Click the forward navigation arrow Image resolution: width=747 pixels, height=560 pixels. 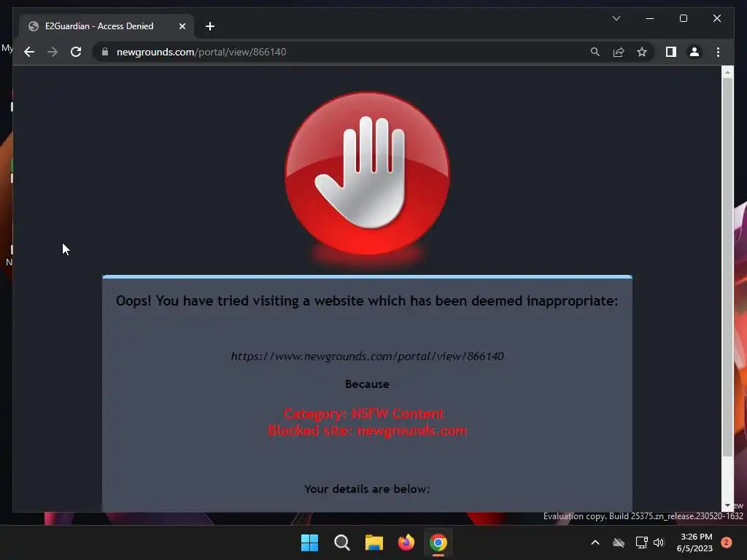(x=53, y=52)
